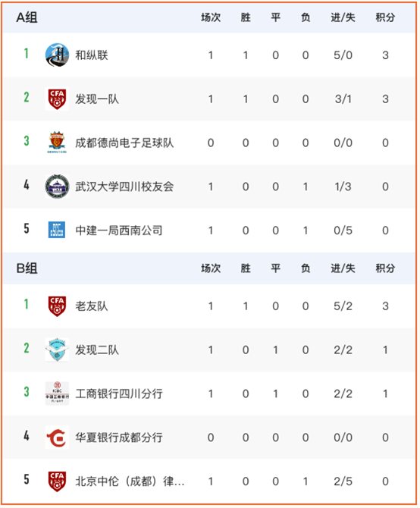The width and height of the screenshot is (420, 508).
Task: Click A组 group header label
Action: tap(27, 18)
